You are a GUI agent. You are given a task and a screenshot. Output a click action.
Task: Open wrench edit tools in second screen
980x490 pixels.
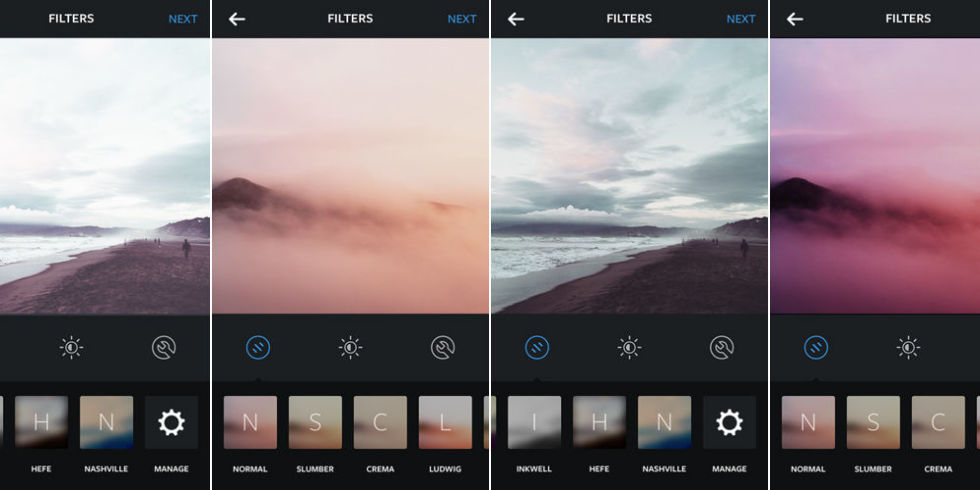click(x=442, y=348)
